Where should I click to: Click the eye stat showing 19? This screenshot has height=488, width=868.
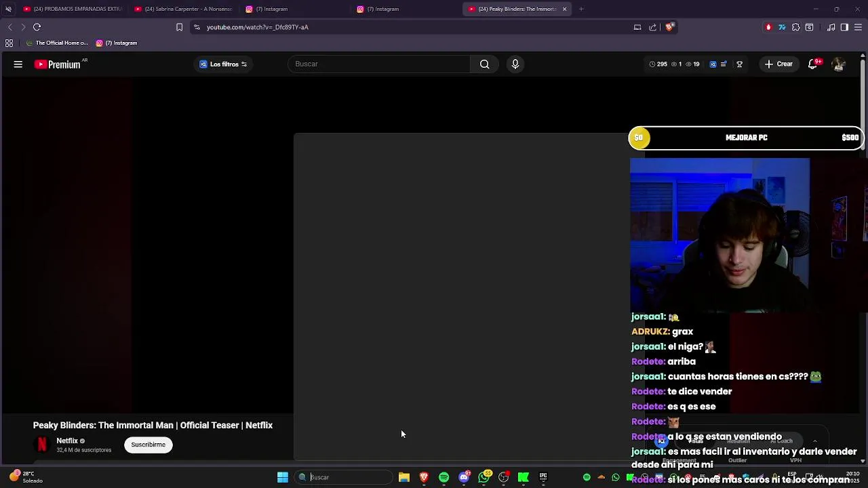[692, 64]
